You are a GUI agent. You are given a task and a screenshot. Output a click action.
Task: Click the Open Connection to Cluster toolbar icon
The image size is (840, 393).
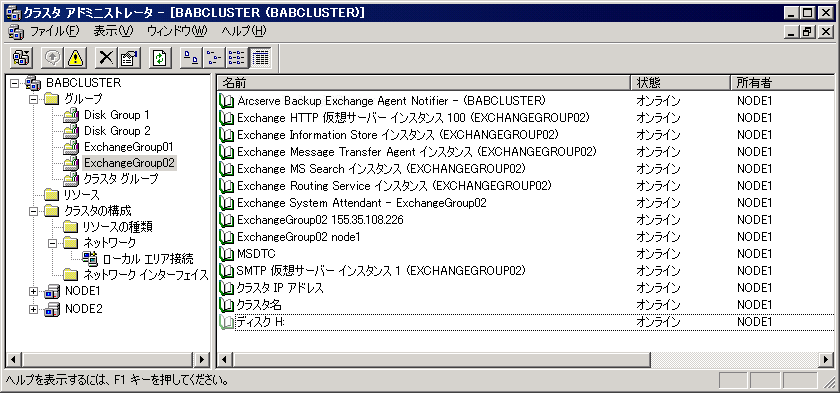(x=21, y=58)
